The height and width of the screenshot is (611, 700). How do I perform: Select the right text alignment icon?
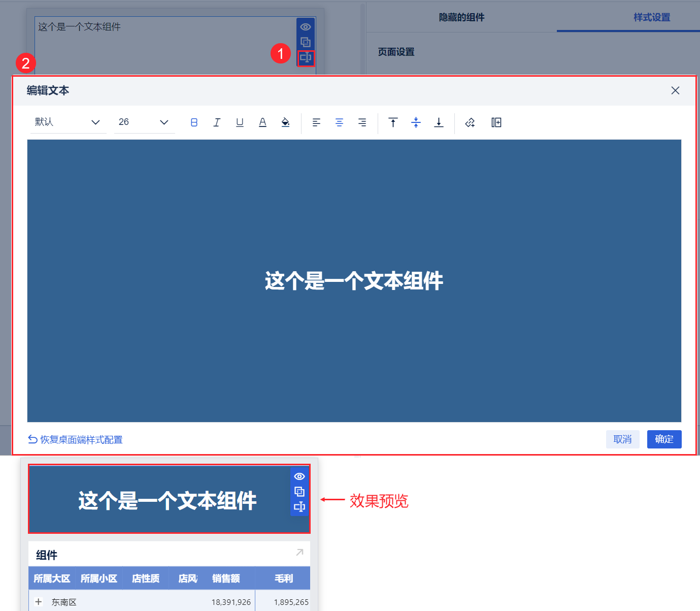pos(362,122)
